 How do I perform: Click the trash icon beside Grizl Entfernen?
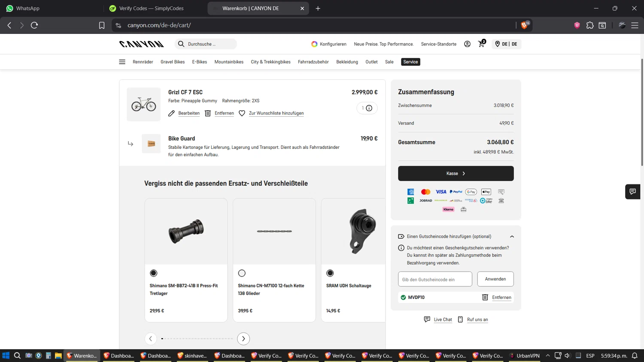(x=208, y=113)
